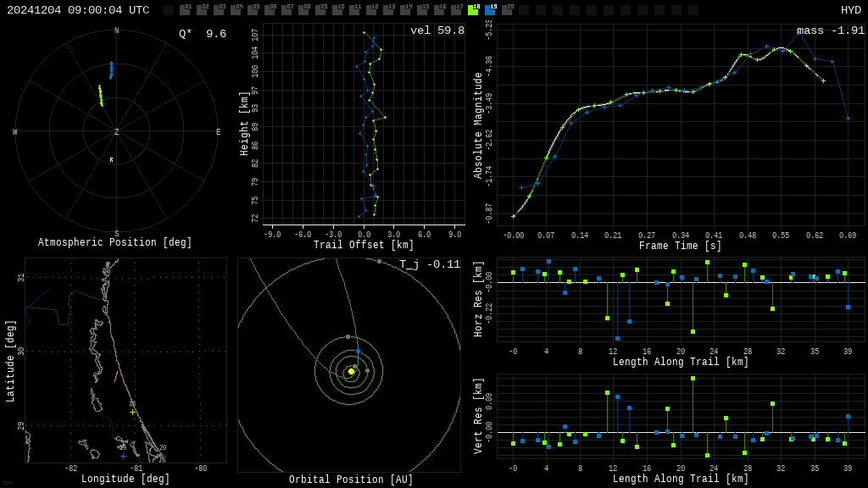Select the green station 18 indicator

(473, 9)
